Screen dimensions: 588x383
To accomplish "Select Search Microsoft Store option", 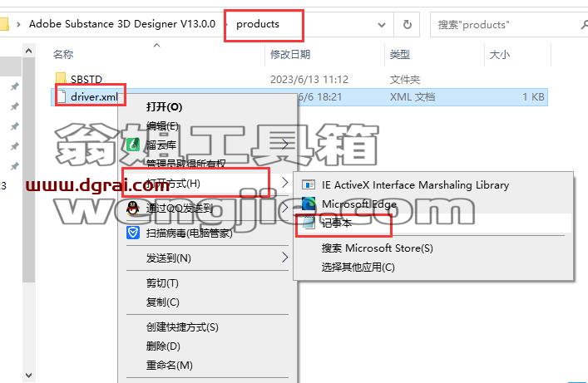I will click(x=433, y=248).
